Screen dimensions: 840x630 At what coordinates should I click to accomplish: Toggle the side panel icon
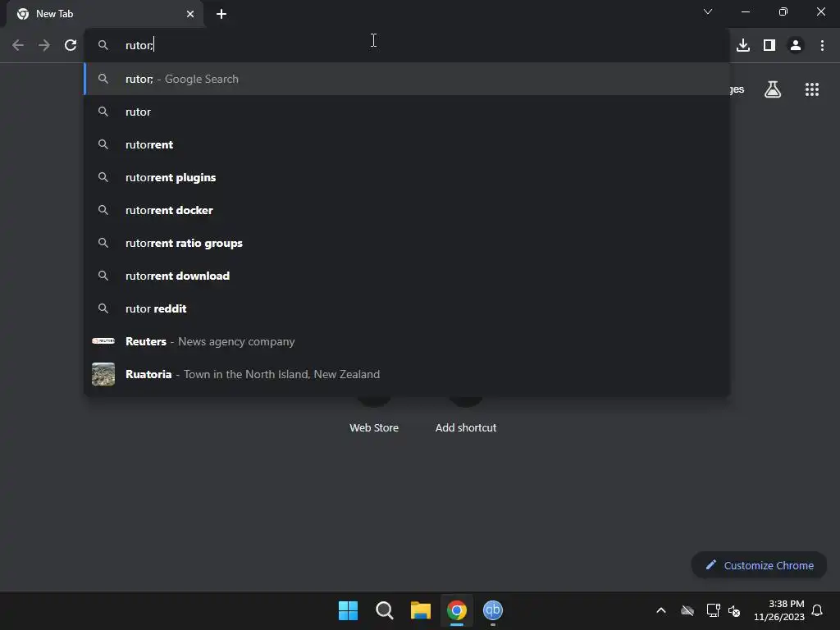[769, 46]
